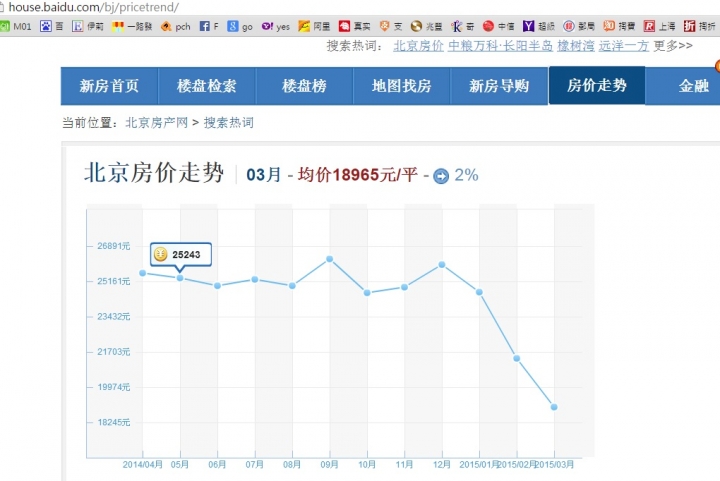This screenshot has width=720, height=481.
Task: Open the K bookmark icon
Action: (x=456, y=26)
